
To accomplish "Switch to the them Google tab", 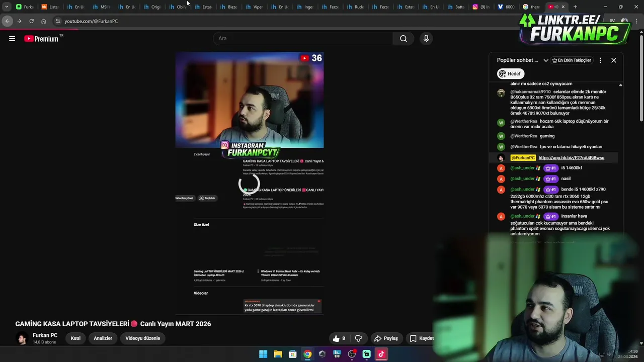I will click(531, 7).
